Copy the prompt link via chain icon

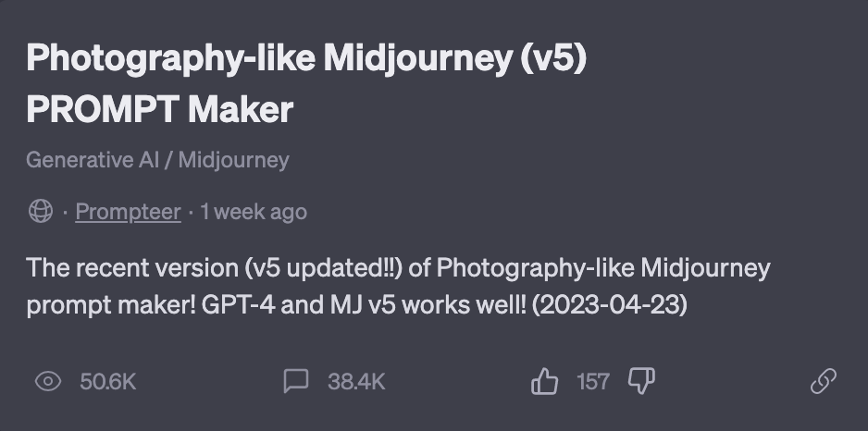pyautogui.click(x=823, y=381)
